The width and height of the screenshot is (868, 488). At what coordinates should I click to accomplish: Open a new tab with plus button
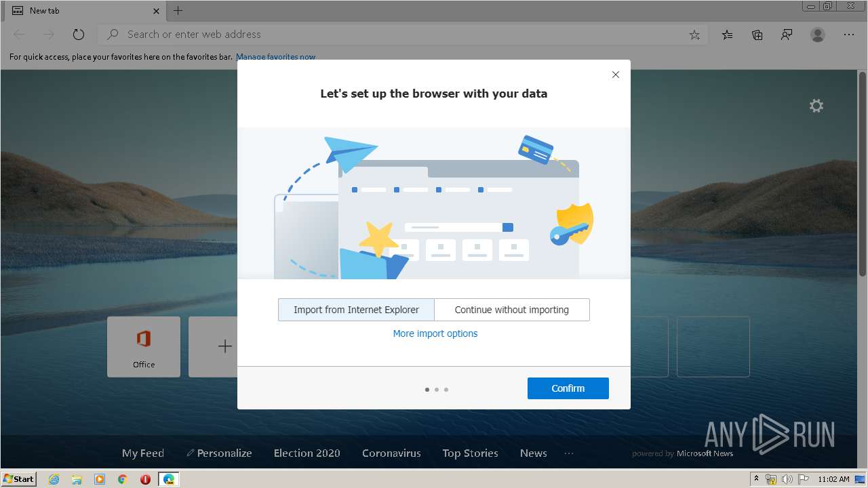coord(178,10)
